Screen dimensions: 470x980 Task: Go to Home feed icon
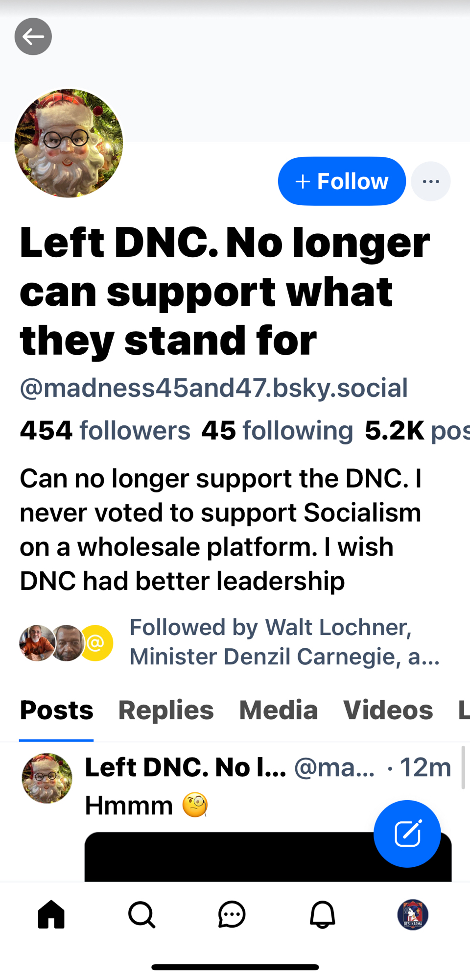(51, 914)
